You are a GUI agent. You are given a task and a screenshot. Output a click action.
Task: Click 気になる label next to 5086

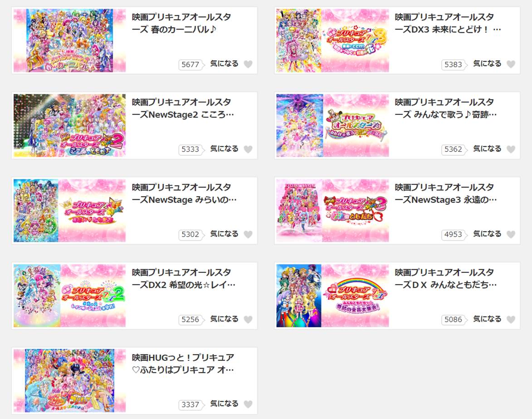tap(487, 319)
